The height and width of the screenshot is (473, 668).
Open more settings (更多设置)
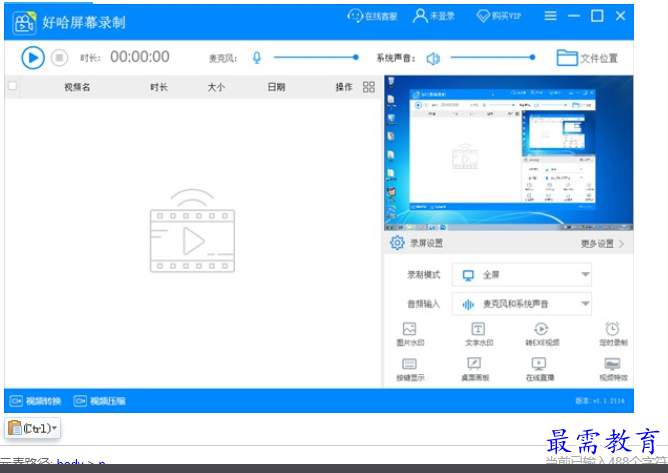(602, 244)
